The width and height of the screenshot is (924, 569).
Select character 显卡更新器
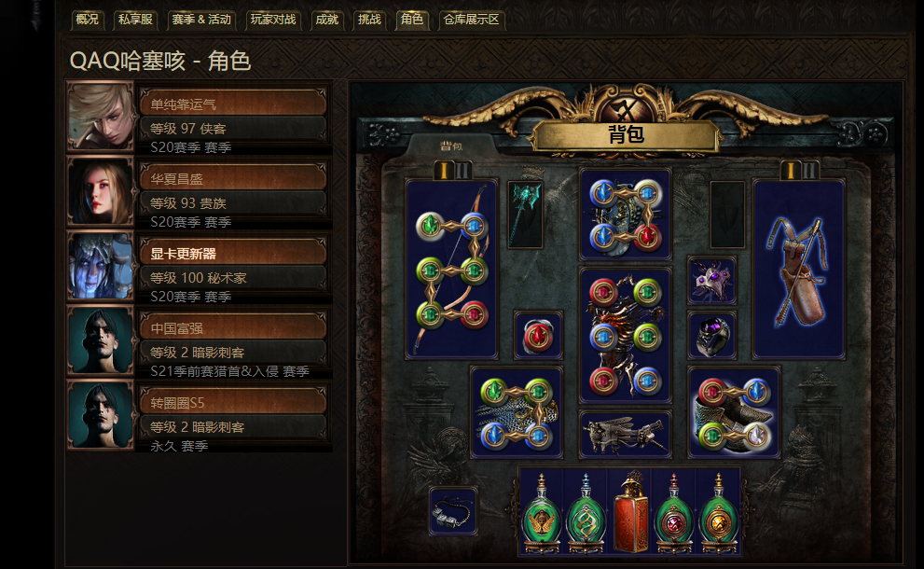(x=233, y=254)
